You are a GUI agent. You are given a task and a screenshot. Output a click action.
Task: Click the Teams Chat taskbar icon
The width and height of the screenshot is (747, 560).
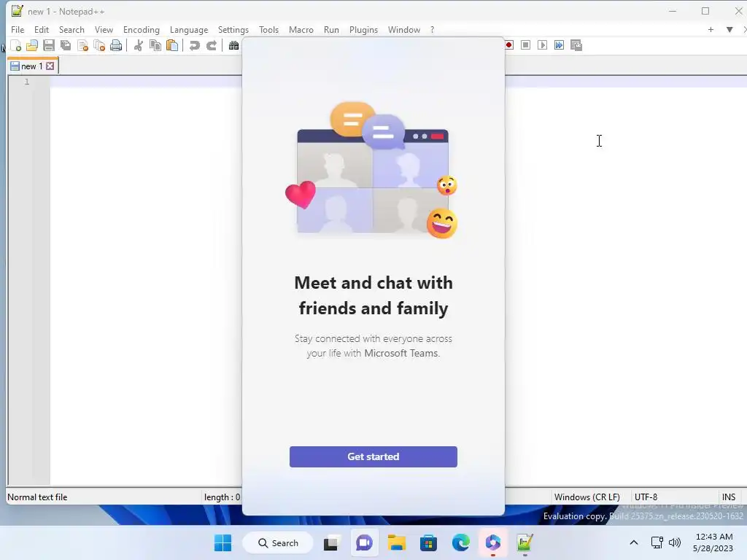pos(364,542)
